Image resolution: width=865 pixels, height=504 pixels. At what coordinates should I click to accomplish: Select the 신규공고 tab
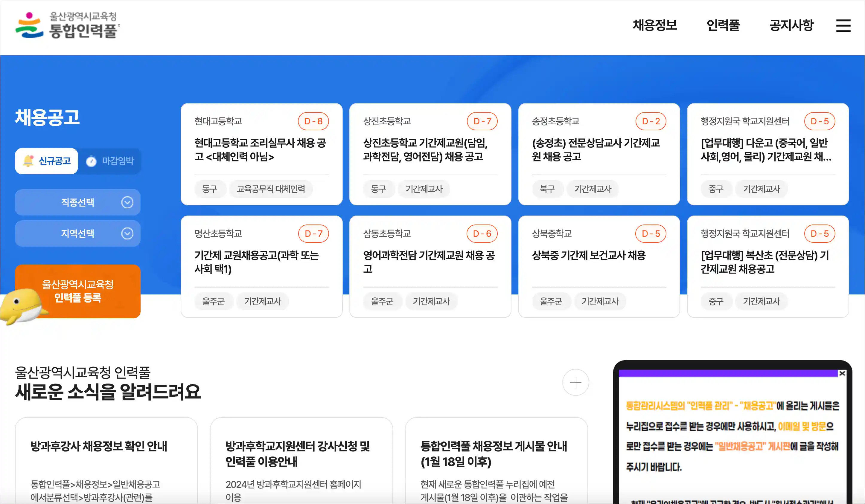[x=46, y=161]
